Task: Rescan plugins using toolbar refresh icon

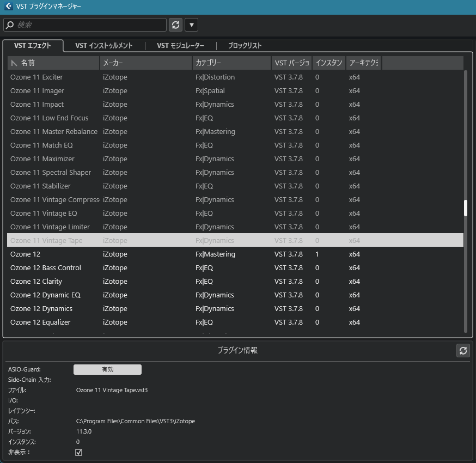Action: [175, 25]
